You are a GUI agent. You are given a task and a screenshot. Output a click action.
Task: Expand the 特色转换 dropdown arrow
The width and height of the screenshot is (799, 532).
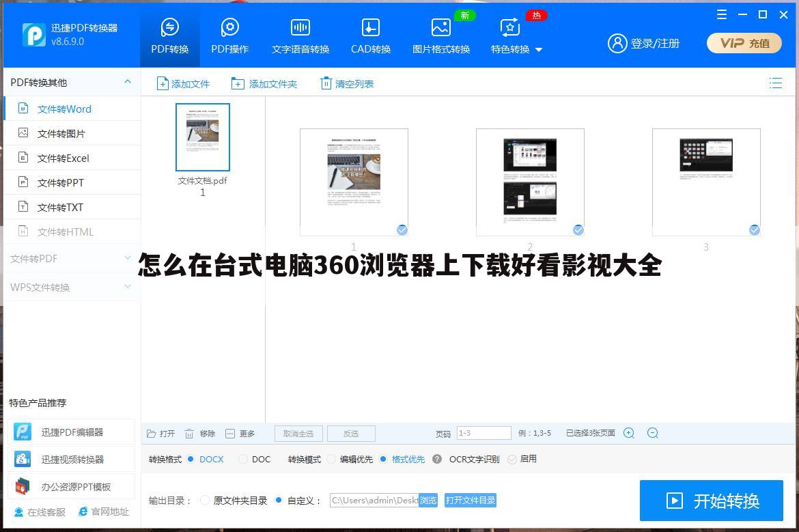tap(539, 50)
